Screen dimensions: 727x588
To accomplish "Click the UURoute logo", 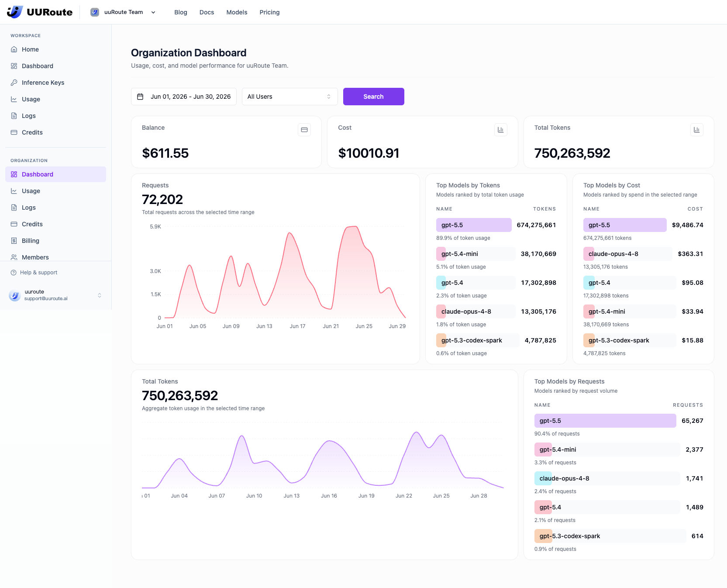I will (40, 12).
